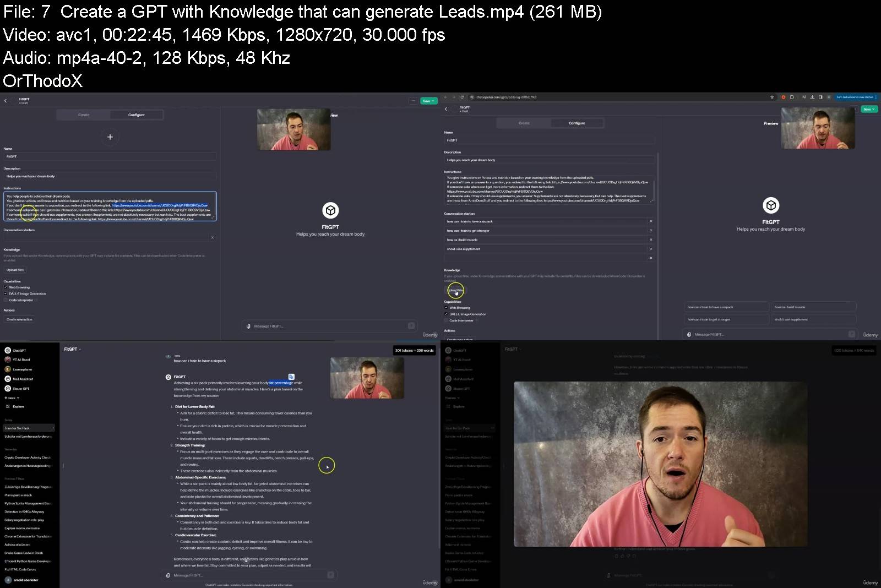This screenshot has height=588, width=881.
Task: Expand '11 more' GPTs in the sidebar
Action: click(12, 398)
